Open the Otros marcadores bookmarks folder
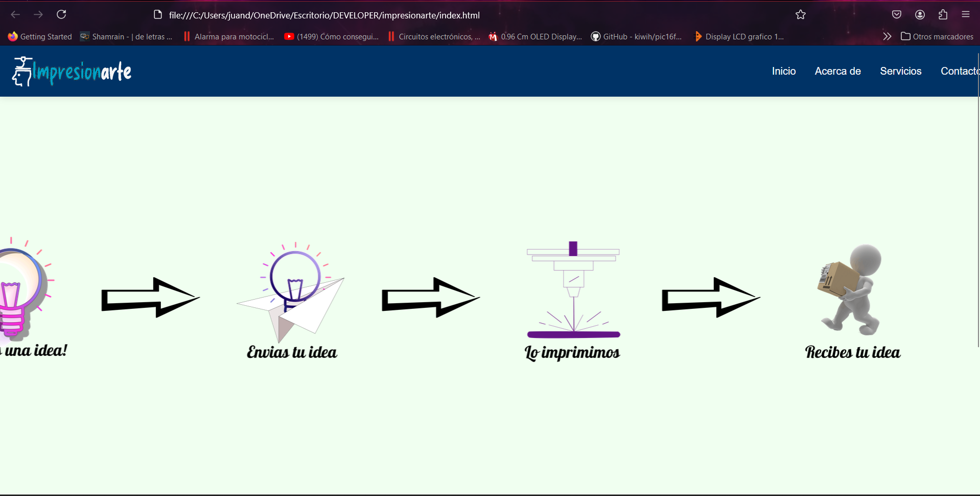Screen dimensions: 980x496 point(937,36)
